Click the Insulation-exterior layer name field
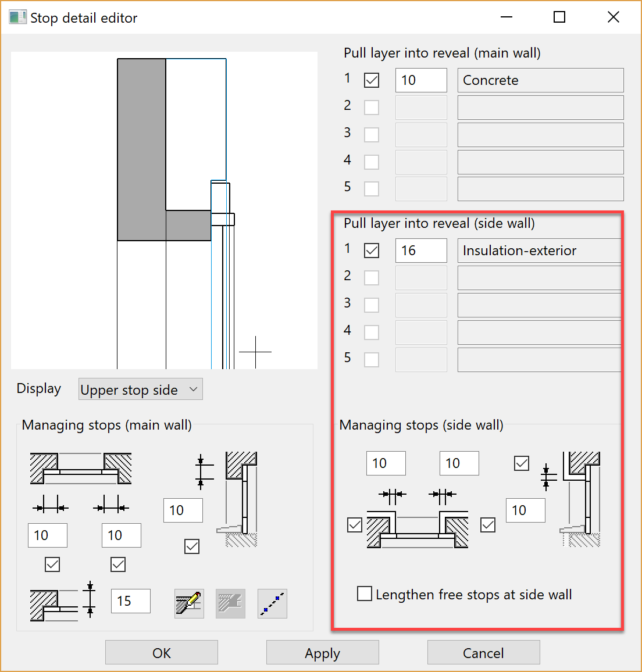 pyautogui.click(x=540, y=251)
